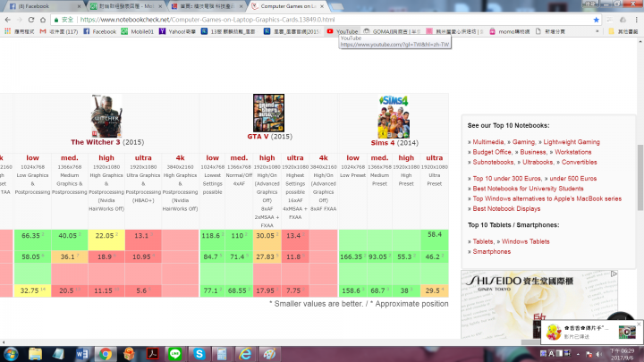
Task: Open Microsoft Word from the taskbar
Action: [82, 354]
